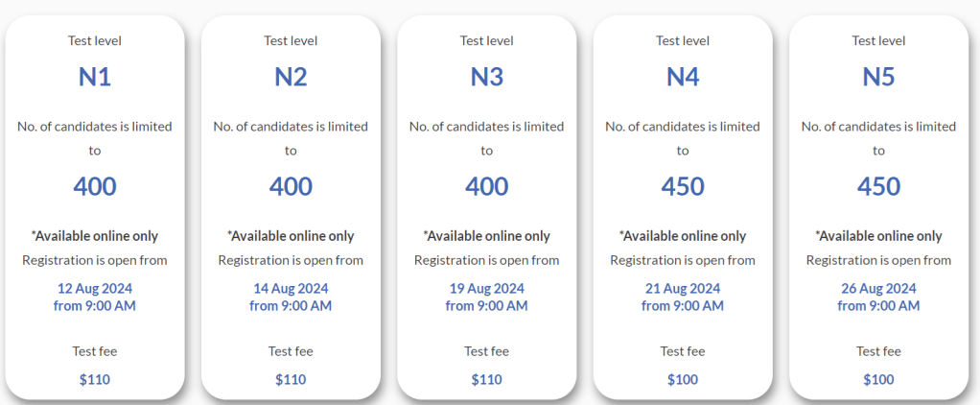Click the $100 test fee on N4 card
The height and width of the screenshot is (405, 980).
pyautogui.click(x=683, y=379)
